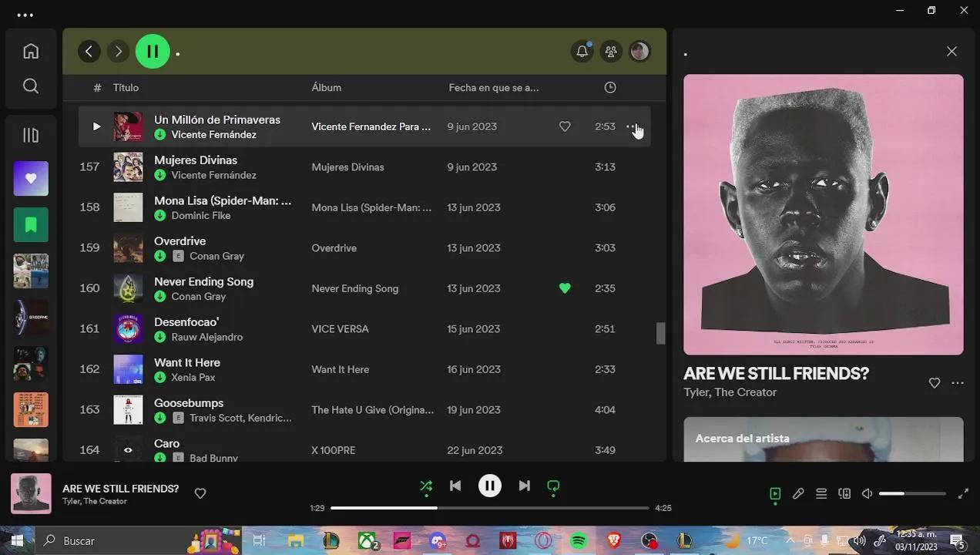The image size is (980, 555).
Task: Open Your Library sidebar icon
Action: coord(31,136)
